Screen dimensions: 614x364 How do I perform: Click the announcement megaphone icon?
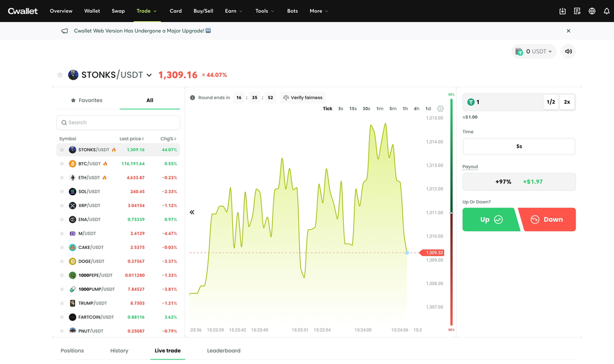pyautogui.click(x=64, y=31)
